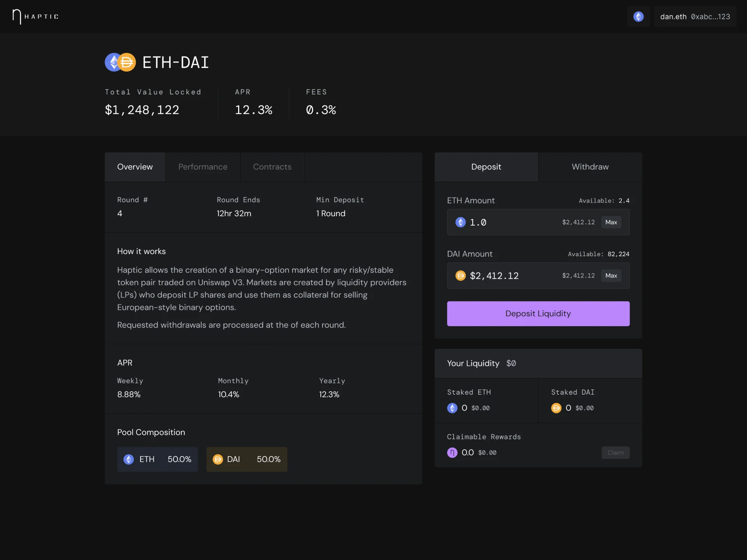The image size is (747, 560).
Task: Click the ETH-DAI pair token icon
Action: point(120,62)
